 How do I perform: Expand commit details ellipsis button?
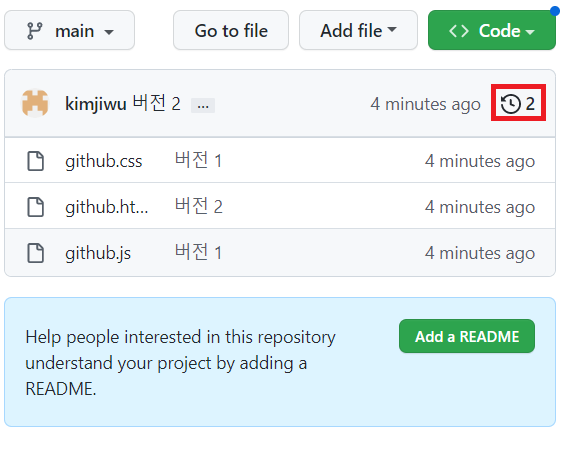pos(203,106)
